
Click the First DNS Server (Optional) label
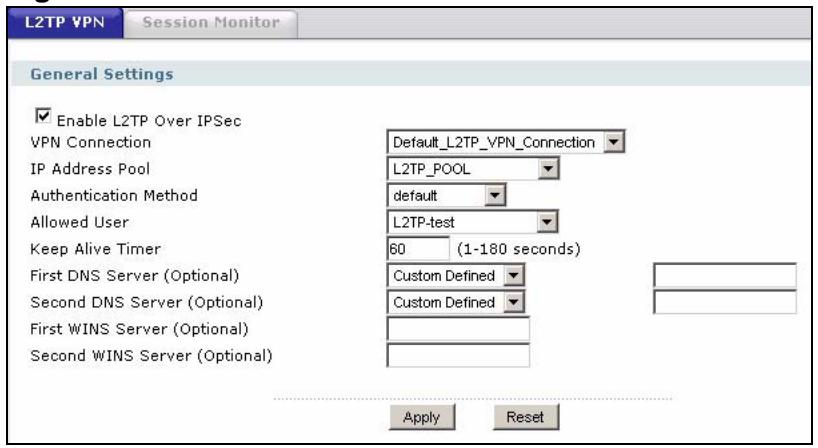(135, 275)
